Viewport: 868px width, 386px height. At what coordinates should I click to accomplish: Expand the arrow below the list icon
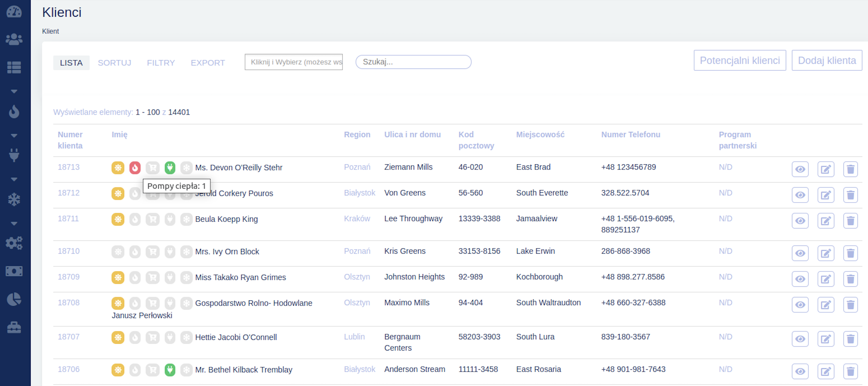pyautogui.click(x=14, y=91)
